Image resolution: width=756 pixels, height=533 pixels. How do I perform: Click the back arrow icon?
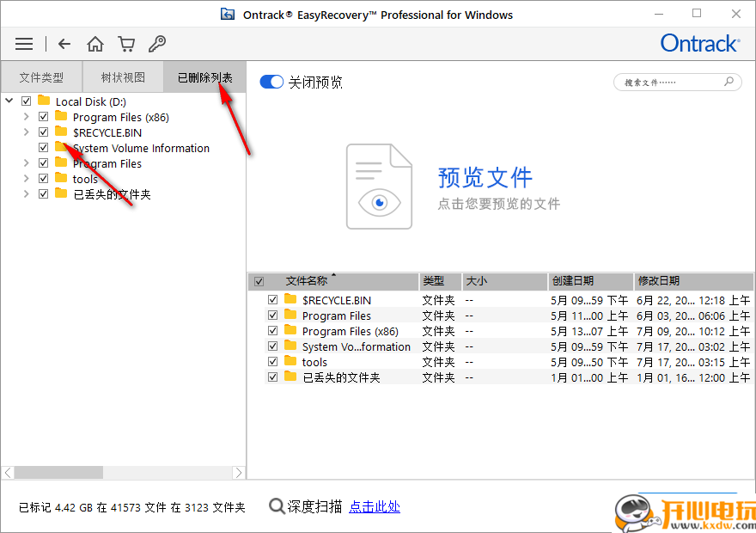click(x=64, y=44)
